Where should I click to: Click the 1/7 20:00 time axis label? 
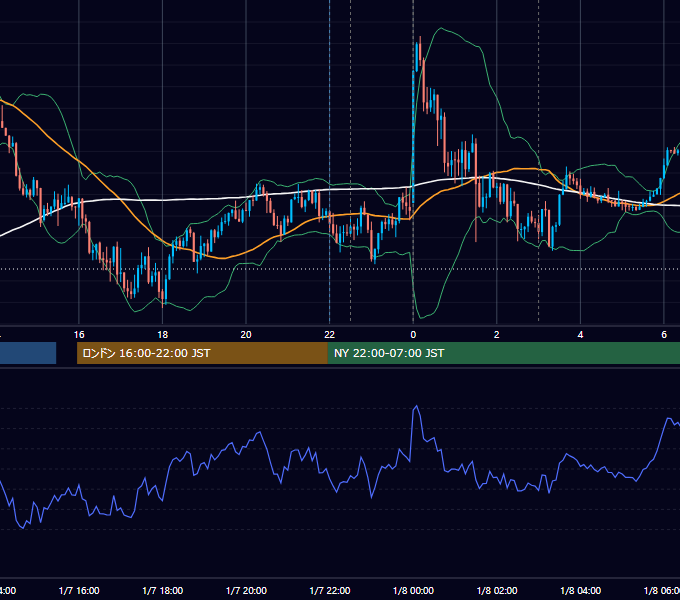246,590
